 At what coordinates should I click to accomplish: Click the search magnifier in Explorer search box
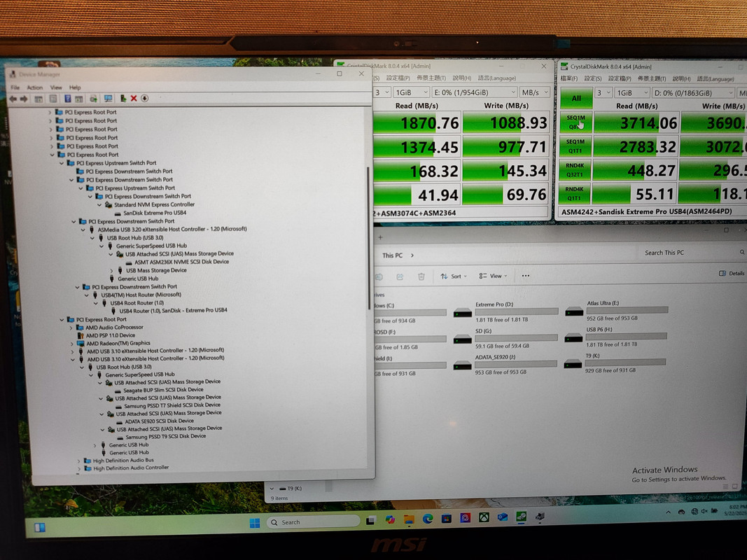[x=742, y=253]
